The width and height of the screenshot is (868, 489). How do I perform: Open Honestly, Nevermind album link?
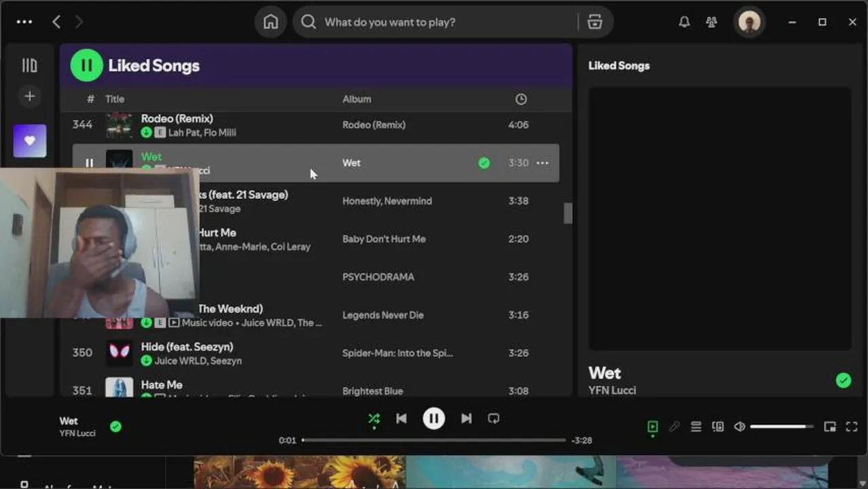(x=387, y=201)
